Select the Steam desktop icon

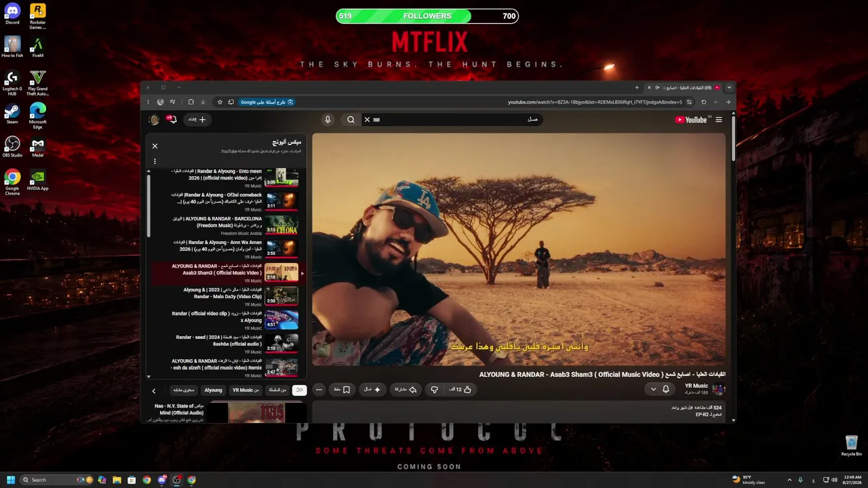pos(12,113)
